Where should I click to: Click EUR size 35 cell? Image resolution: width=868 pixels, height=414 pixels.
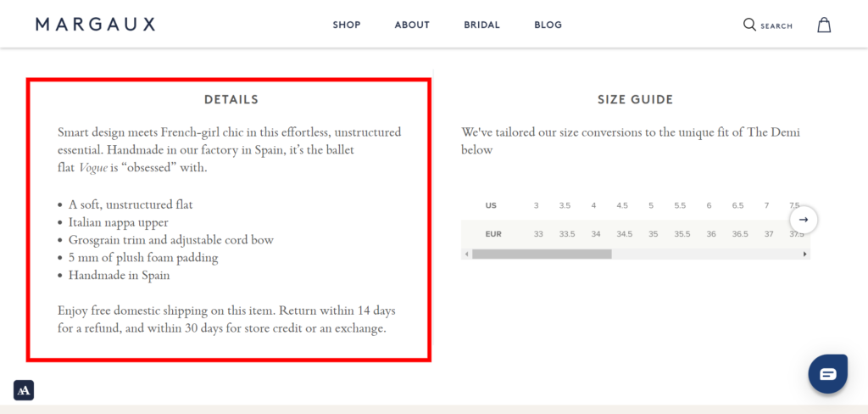pyautogui.click(x=654, y=234)
